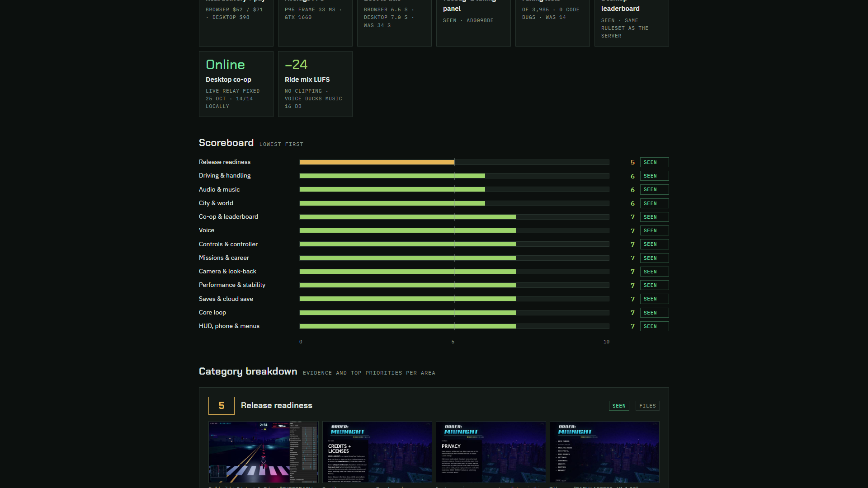
Task: Click the Driving & handling score bar
Action: [x=454, y=176]
